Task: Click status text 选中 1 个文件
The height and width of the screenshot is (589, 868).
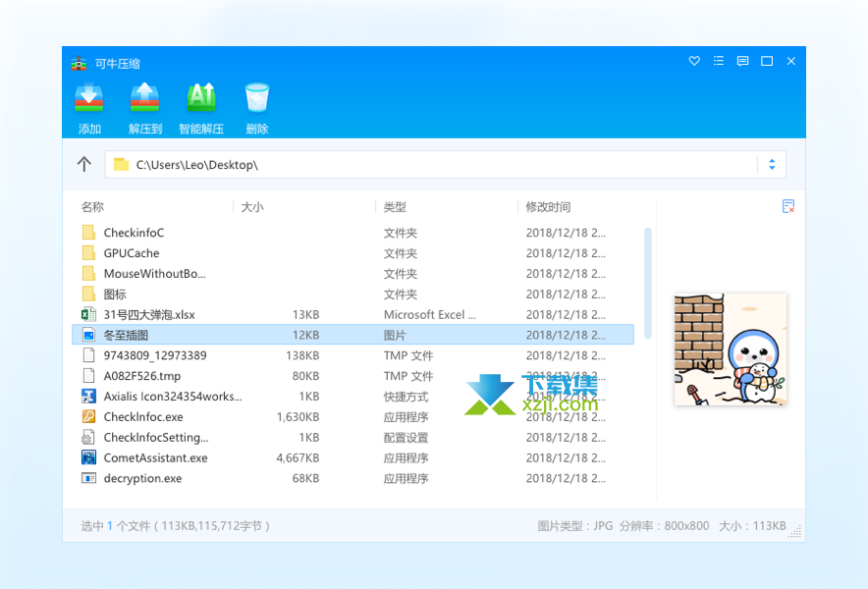Action: 116,526
